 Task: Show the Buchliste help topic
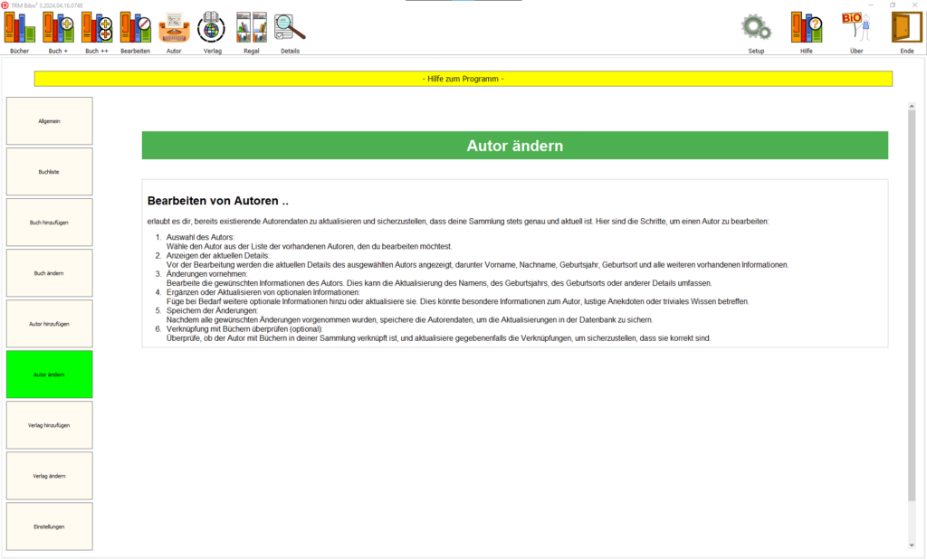[x=49, y=172]
